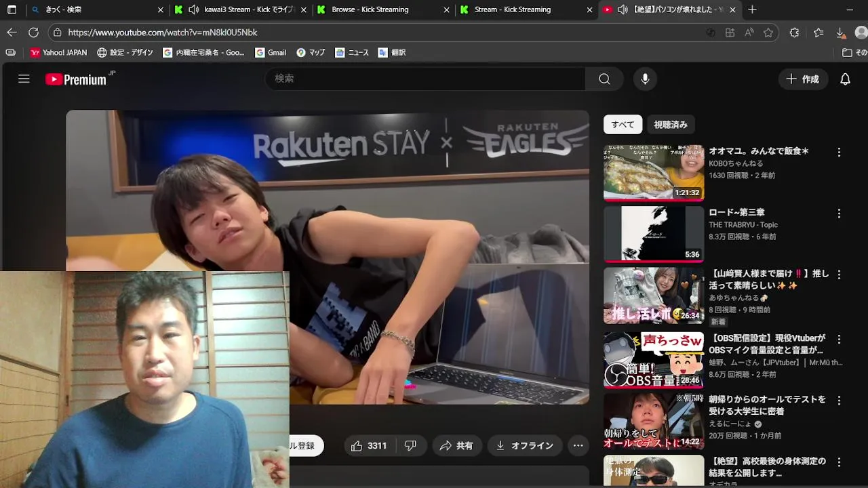Viewport: 868px width, 488px height.
Task: Open the notifications bell
Action: (x=845, y=79)
